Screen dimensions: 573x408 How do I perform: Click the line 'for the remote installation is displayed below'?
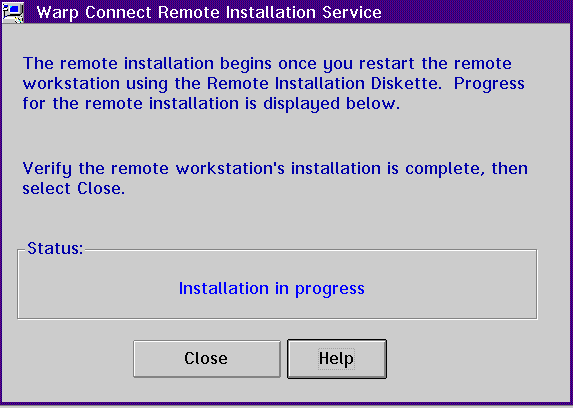211,103
